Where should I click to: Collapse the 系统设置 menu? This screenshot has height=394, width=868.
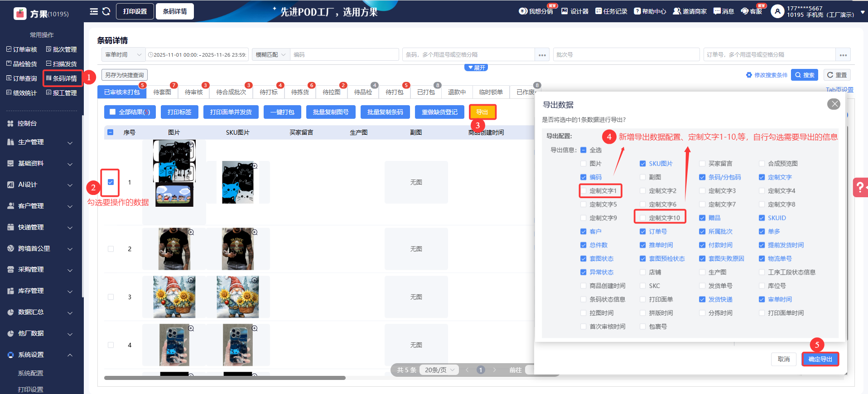point(41,355)
